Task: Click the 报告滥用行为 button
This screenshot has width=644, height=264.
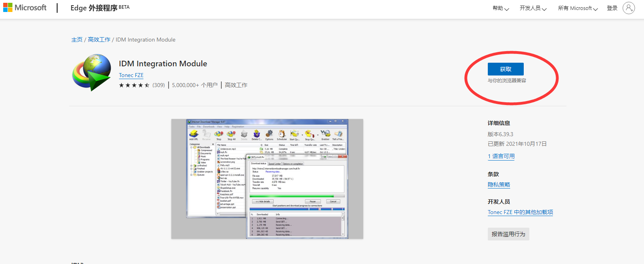Action: (x=509, y=234)
